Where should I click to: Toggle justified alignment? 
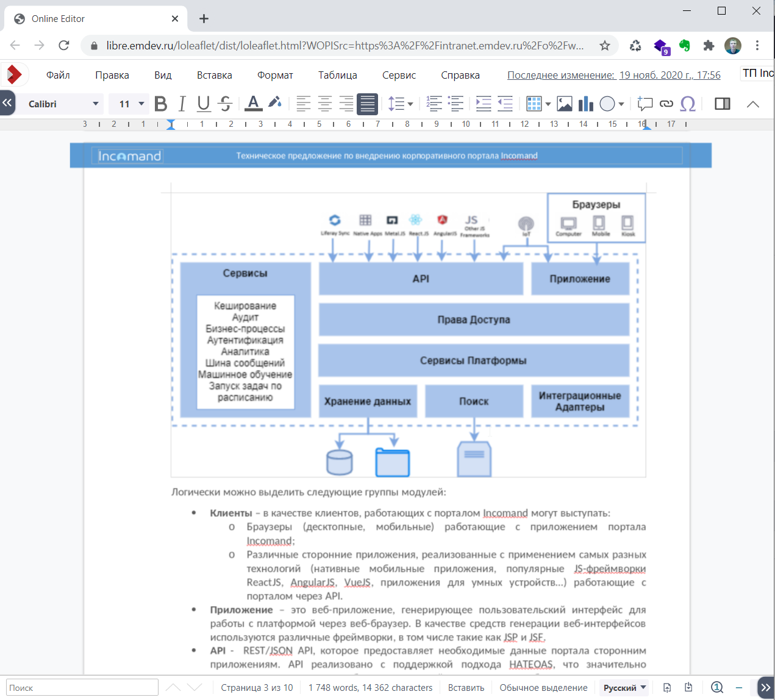[368, 104]
